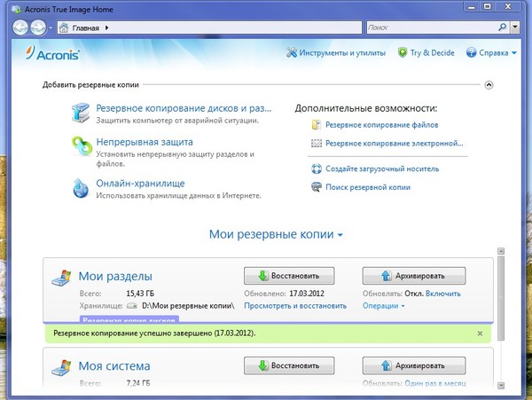Minimize the Acronis True Image Home window
532x400 pixels.
click(472, 7)
